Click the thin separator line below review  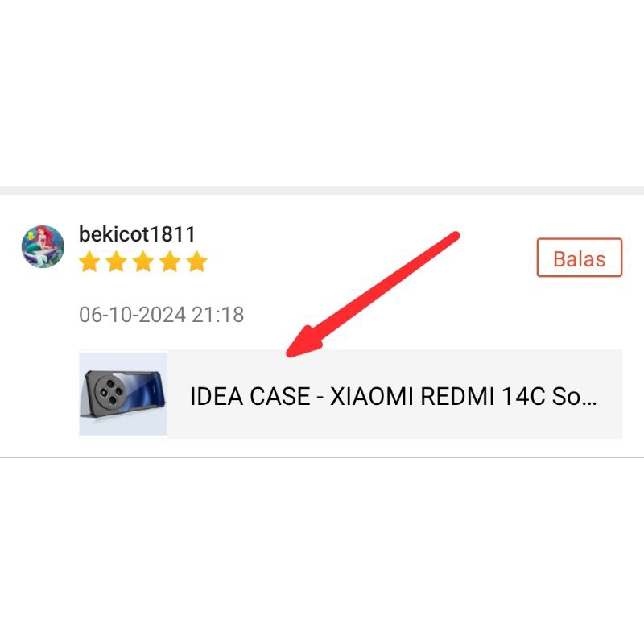[322, 457]
